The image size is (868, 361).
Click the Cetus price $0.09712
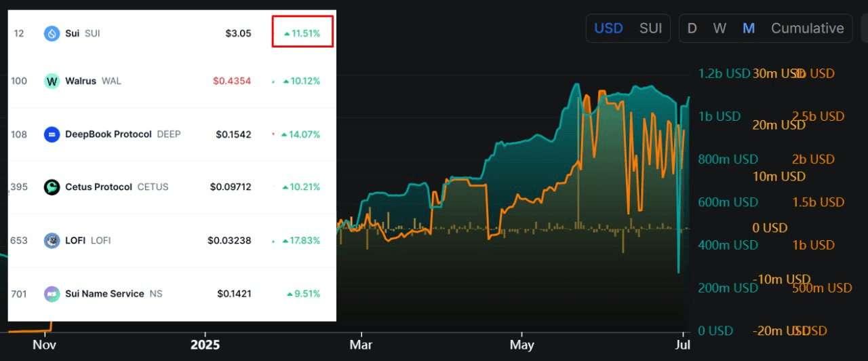[231, 187]
